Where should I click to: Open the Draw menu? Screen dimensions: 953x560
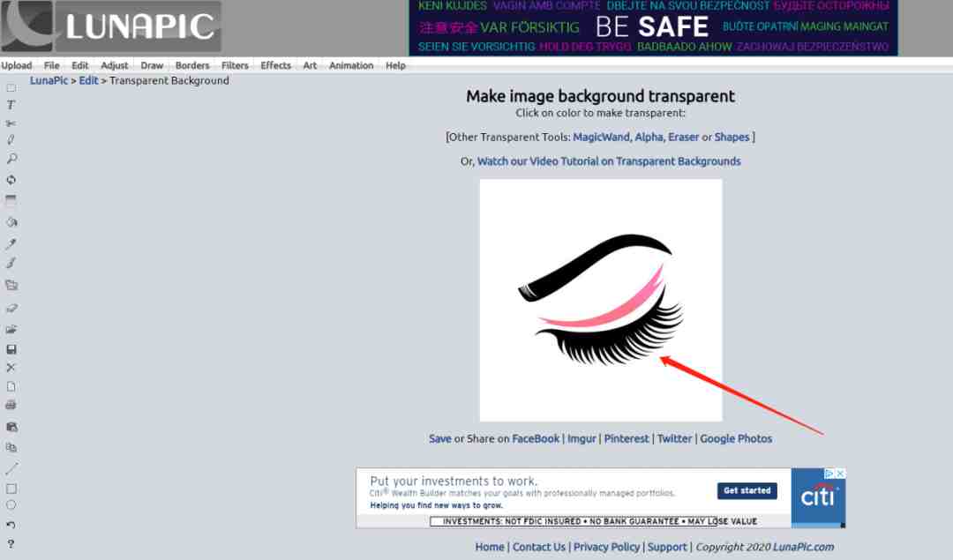pos(152,65)
